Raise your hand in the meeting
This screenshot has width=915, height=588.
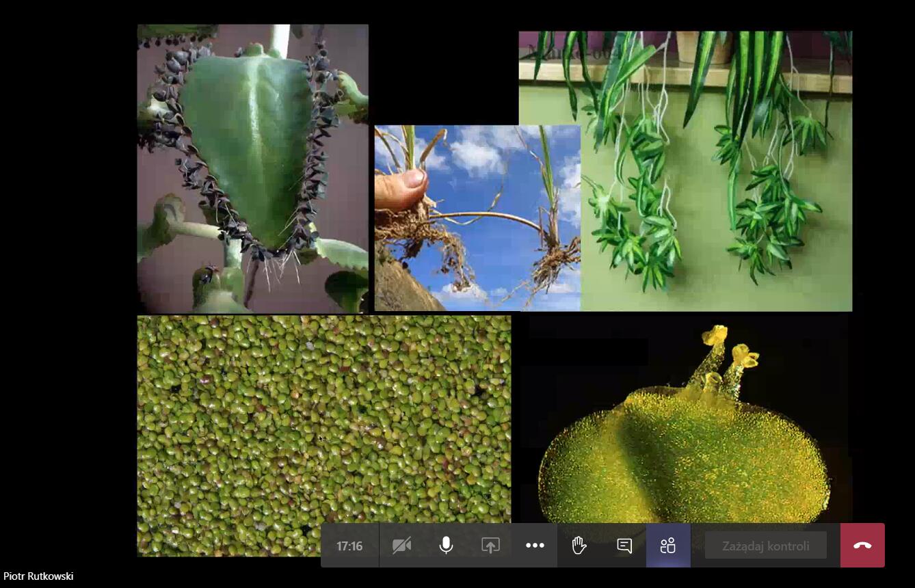point(579,546)
